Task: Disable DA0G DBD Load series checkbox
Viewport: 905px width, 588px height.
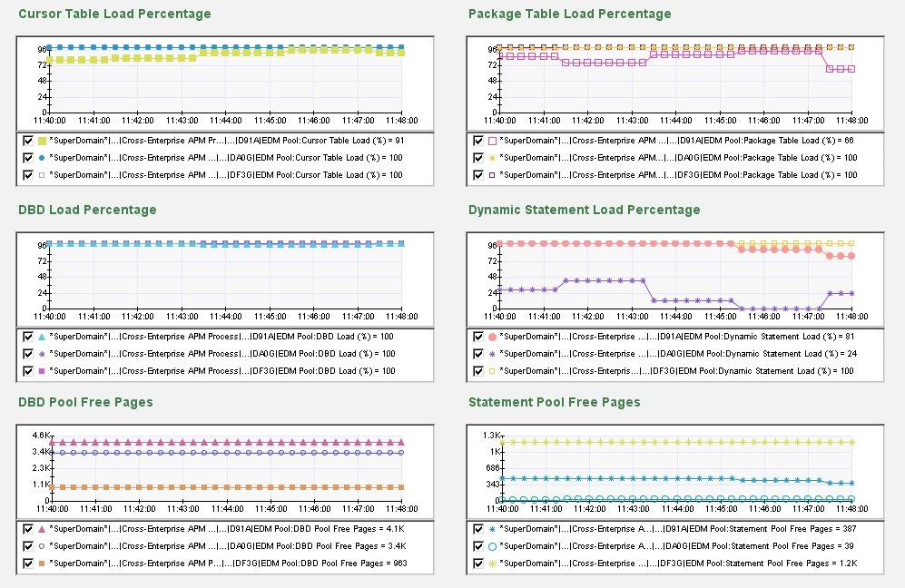Action: 28,354
